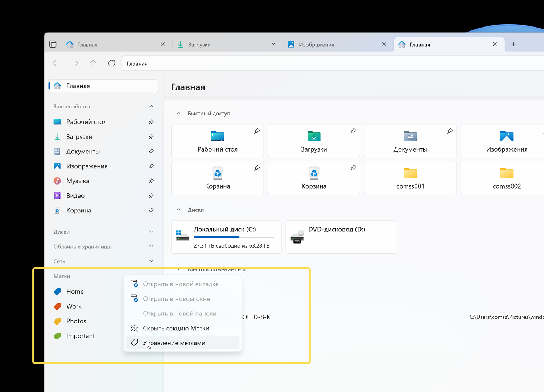544x392 pixels.
Task: Open Корзина in the sidebar
Action: point(103,210)
